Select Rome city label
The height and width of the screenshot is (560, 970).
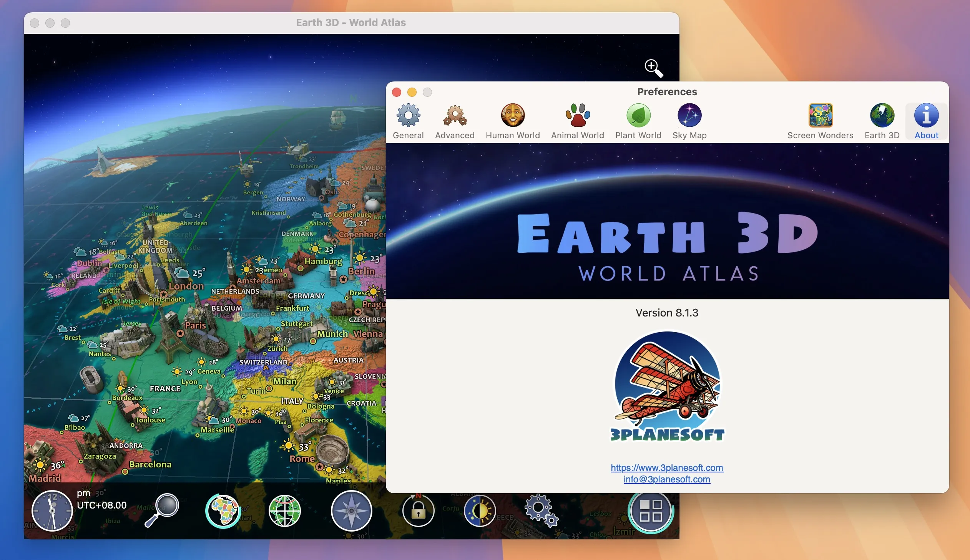coord(302,459)
